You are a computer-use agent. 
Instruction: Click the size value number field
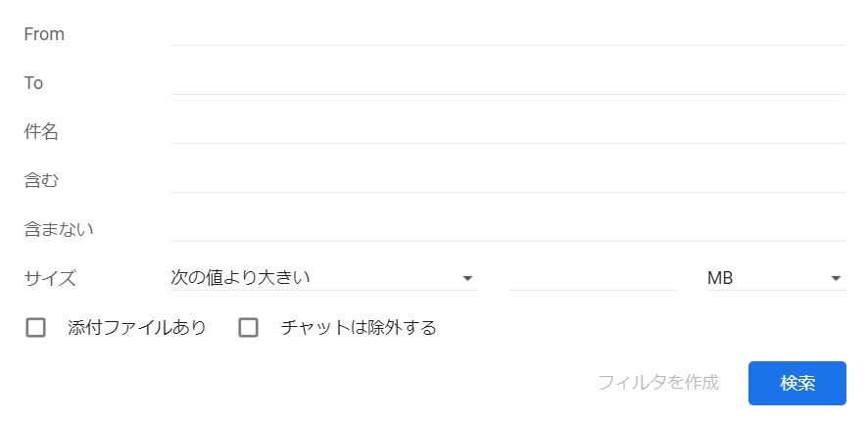pos(593,278)
